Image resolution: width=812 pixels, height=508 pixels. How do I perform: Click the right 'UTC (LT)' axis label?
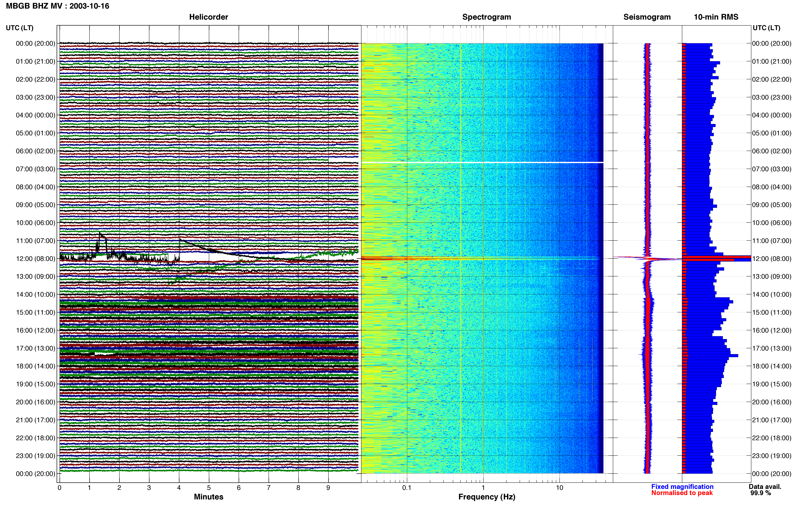click(x=766, y=28)
